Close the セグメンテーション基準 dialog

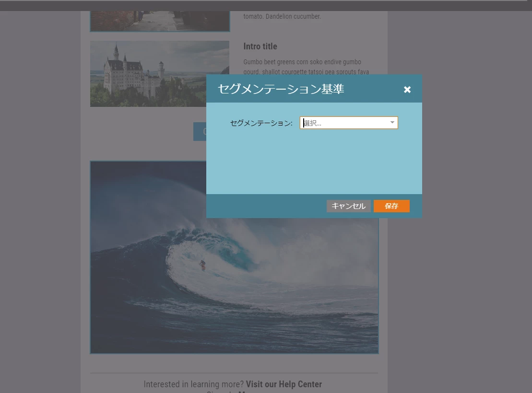coord(407,90)
